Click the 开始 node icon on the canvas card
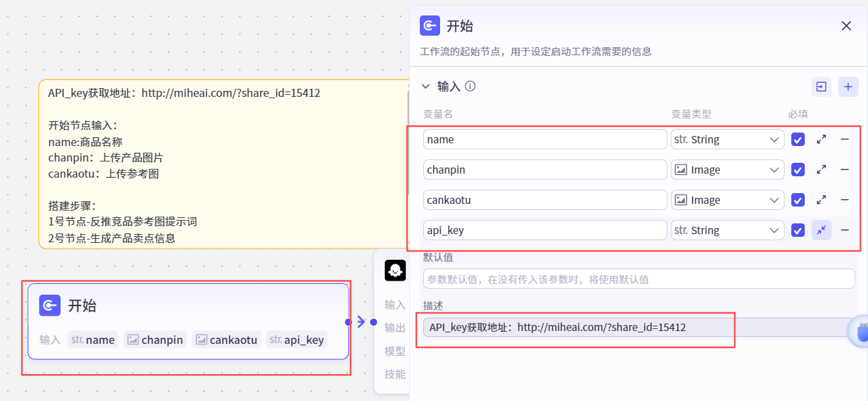This screenshot has height=401, width=868. pos(49,305)
